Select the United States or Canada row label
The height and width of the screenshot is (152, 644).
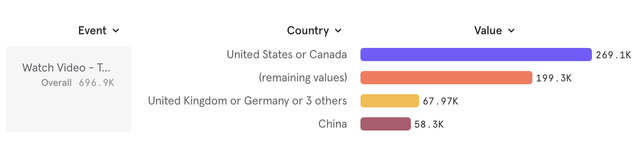tap(287, 55)
